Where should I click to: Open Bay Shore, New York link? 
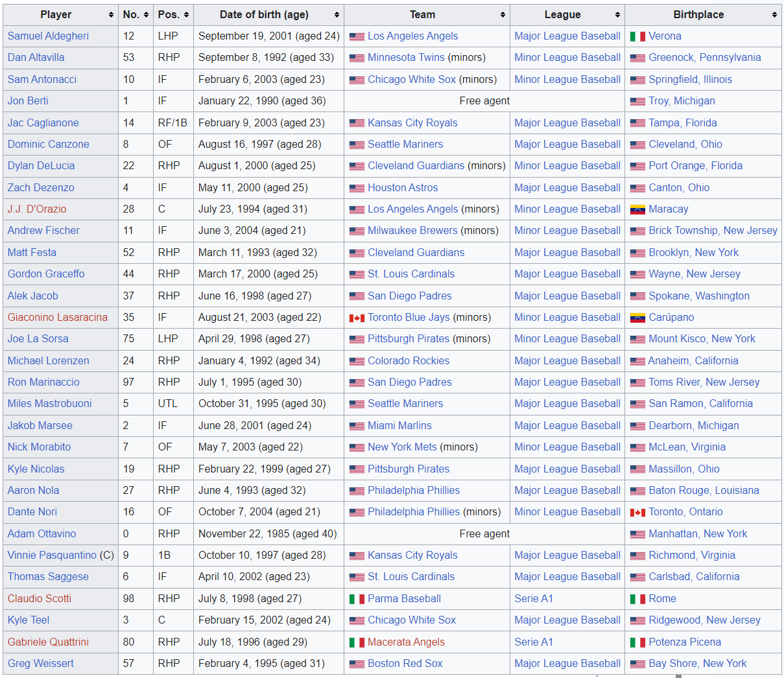pyautogui.click(x=698, y=664)
